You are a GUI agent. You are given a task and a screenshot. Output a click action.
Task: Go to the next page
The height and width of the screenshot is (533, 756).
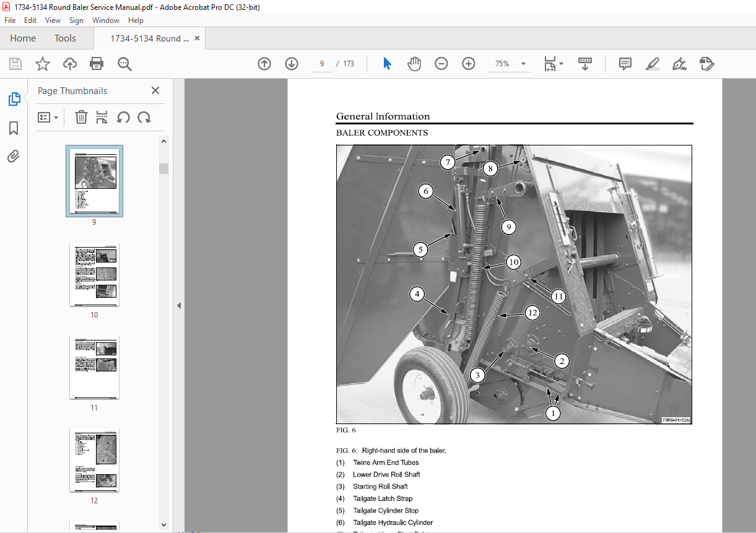pyautogui.click(x=292, y=64)
